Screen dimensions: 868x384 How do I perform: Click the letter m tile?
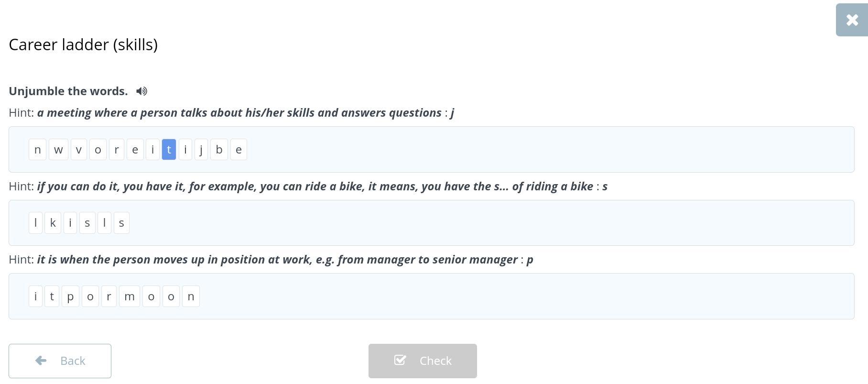129,296
